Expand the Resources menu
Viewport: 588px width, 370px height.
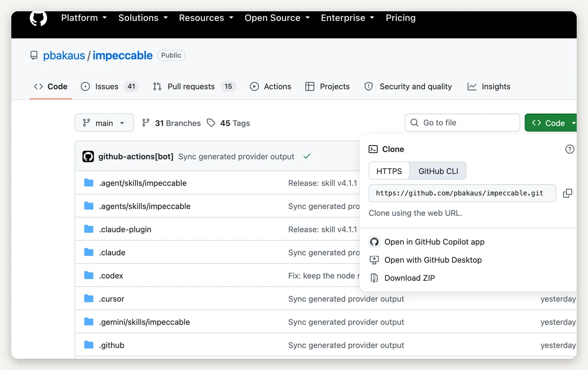click(x=206, y=18)
